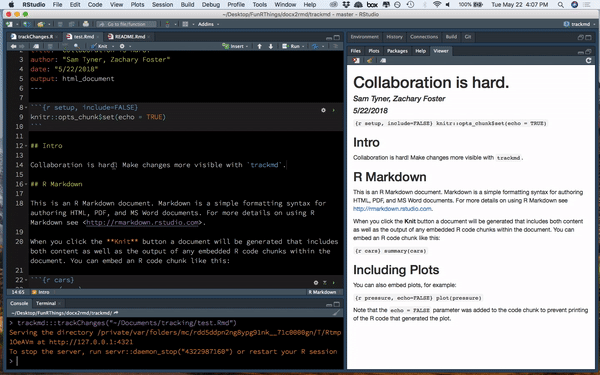Click the Viewer clear all broom icon
The width and height of the screenshot is (600, 375).
[x=369, y=60]
